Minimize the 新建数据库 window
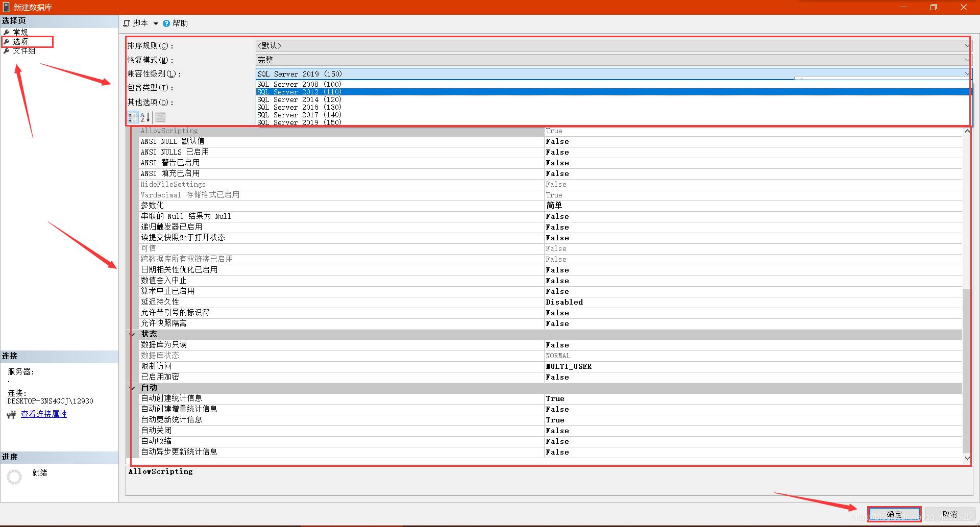This screenshot has width=980, height=527. (904, 7)
